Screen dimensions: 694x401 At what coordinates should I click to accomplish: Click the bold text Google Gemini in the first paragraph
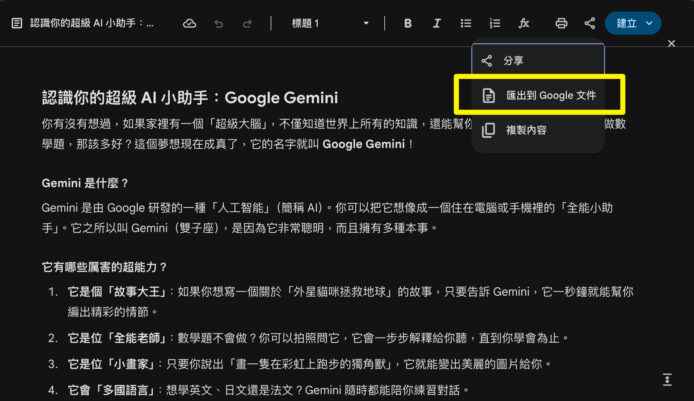[363, 144]
